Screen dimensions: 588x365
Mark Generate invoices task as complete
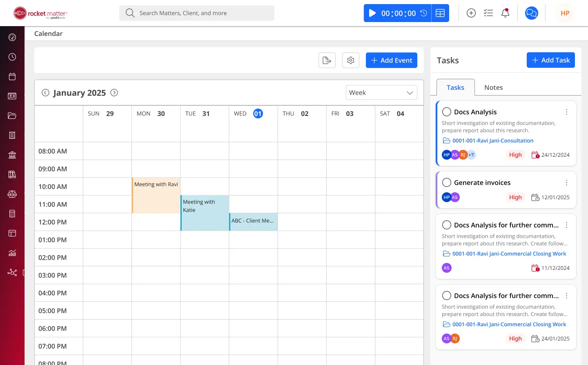(x=447, y=182)
